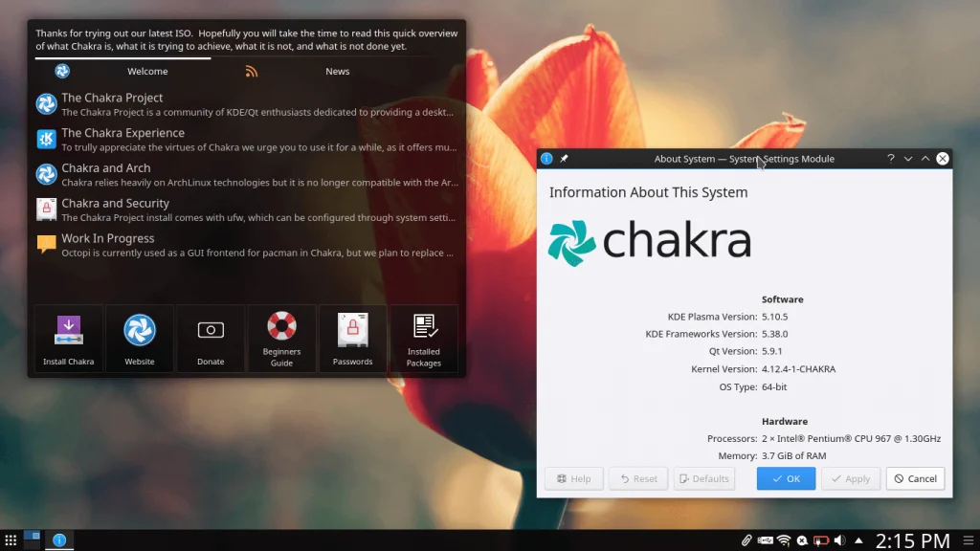Open the battery status tray icon
980x551 pixels.
click(x=820, y=540)
